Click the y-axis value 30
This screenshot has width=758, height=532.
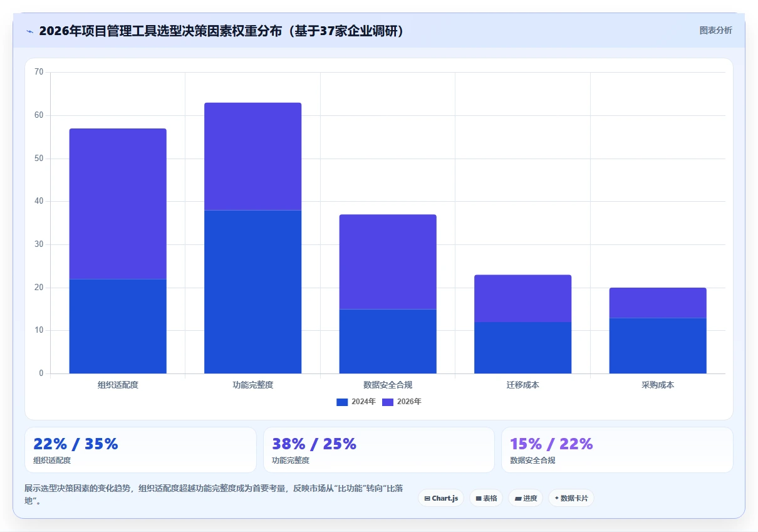click(39, 244)
